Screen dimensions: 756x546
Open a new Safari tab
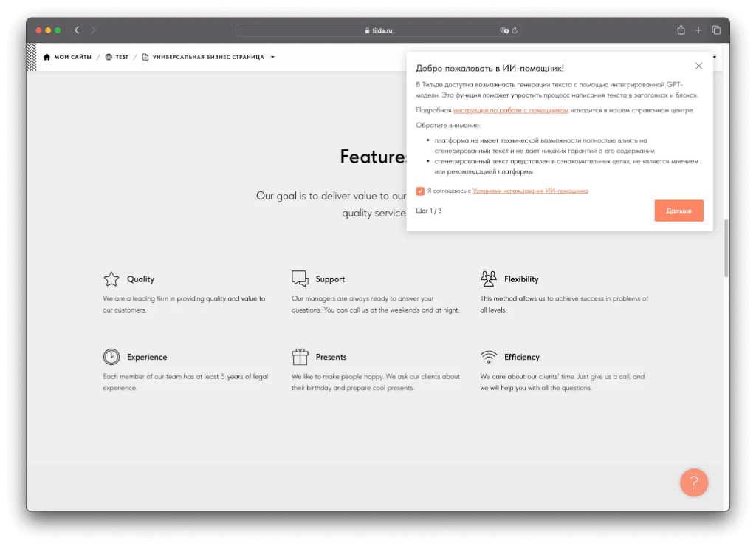pos(698,30)
